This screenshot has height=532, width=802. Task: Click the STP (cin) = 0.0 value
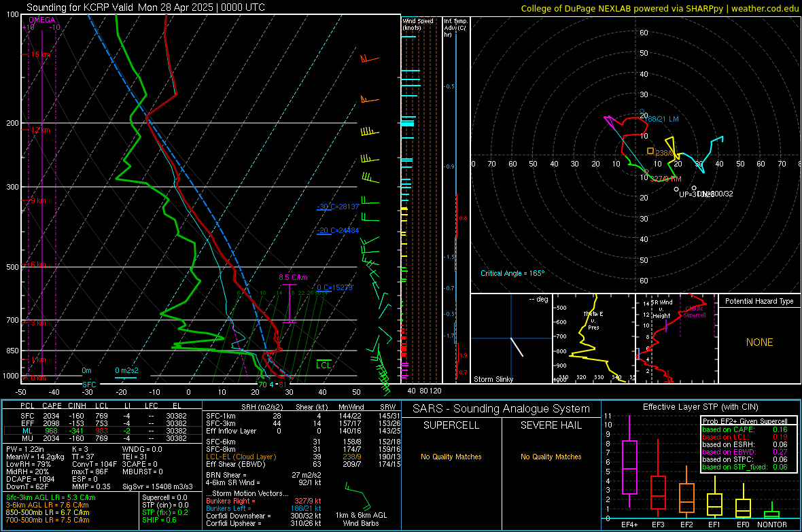[165, 505]
